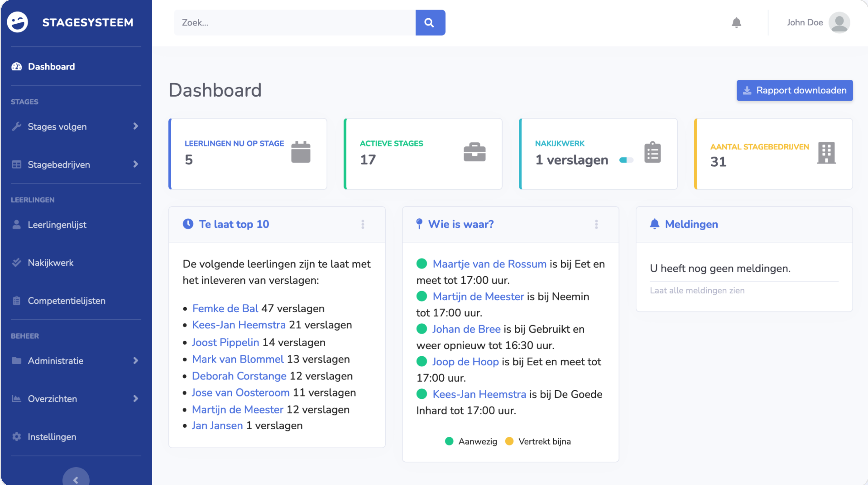Click the clipboard icon on Nakijkwerk card

coord(652,152)
